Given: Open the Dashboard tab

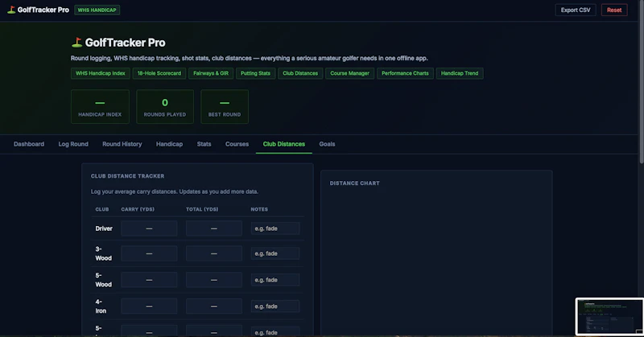Looking at the screenshot, I should click(x=29, y=144).
